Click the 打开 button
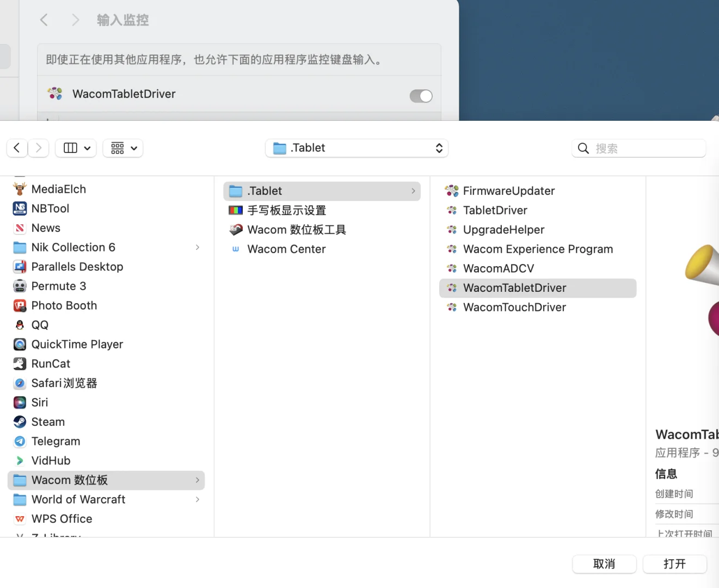 [675, 564]
